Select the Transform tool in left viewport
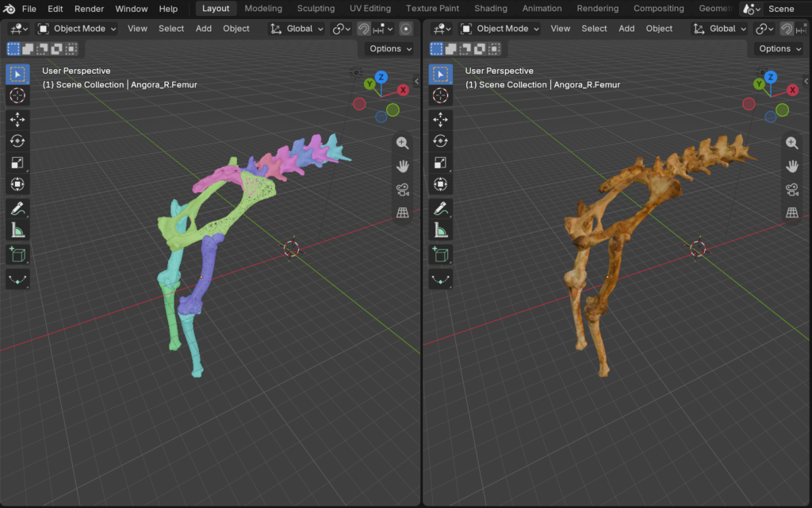Image resolution: width=812 pixels, height=508 pixels. point(17,184)
